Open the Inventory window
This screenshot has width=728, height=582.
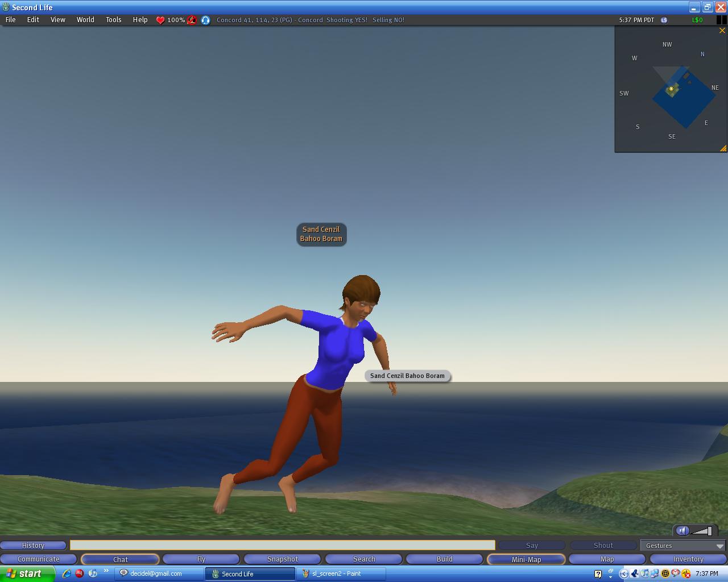(688, 559)
